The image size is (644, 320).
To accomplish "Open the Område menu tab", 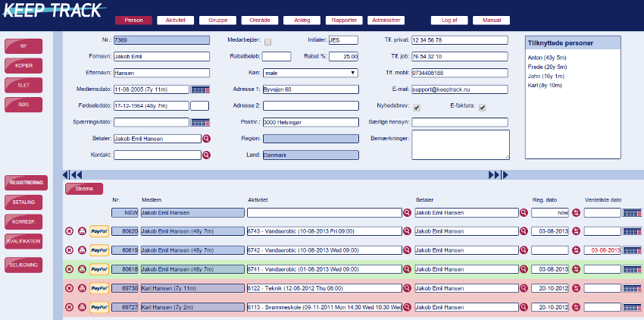I will coord(260,20).
